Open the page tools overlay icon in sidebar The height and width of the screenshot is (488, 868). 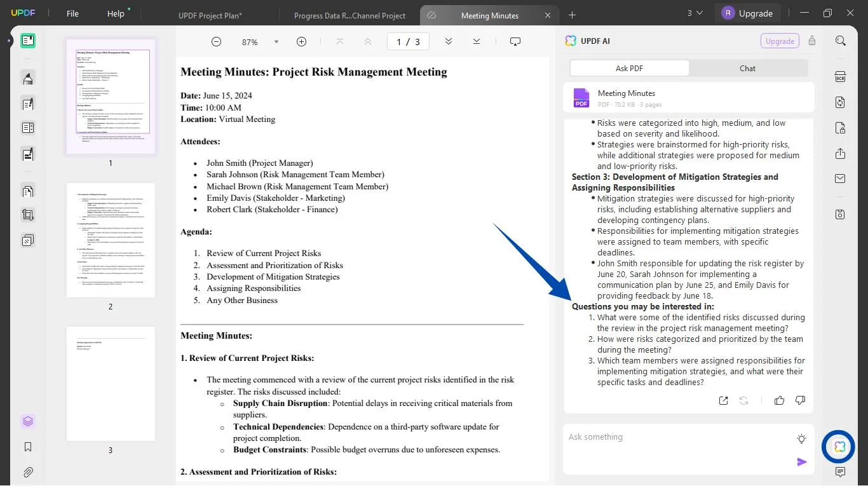28,241
